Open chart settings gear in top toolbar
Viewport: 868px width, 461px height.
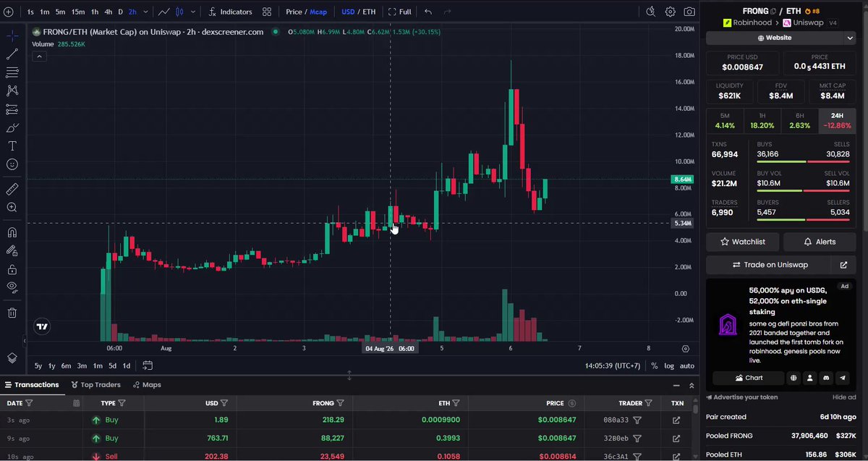pyautogui.click(x=671, y=12)
